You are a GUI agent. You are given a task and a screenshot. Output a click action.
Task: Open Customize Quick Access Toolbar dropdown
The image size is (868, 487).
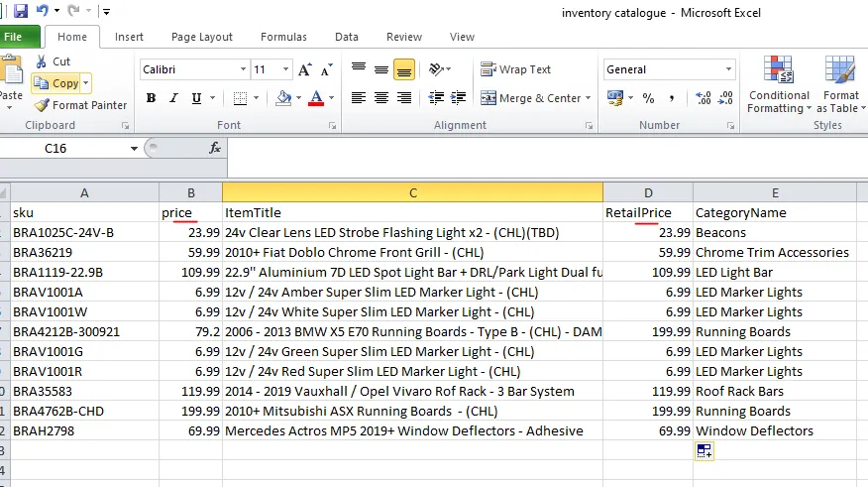(x=106, y=11)
